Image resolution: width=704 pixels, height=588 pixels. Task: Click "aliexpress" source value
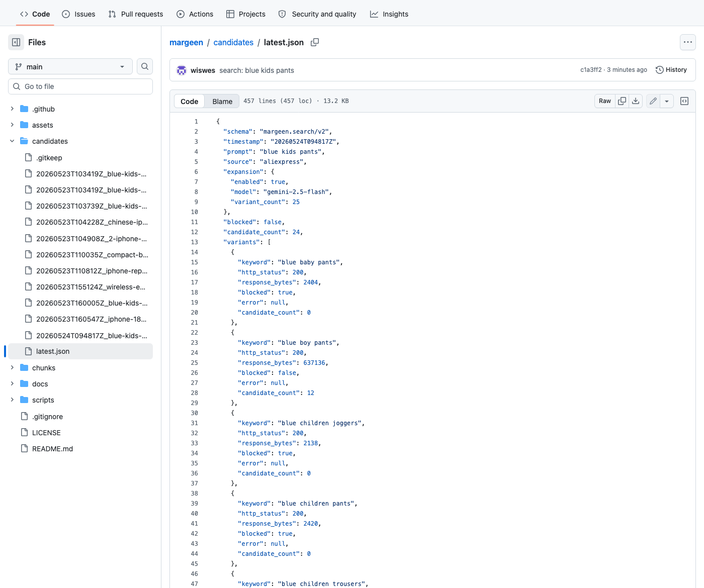click(282, 162)
